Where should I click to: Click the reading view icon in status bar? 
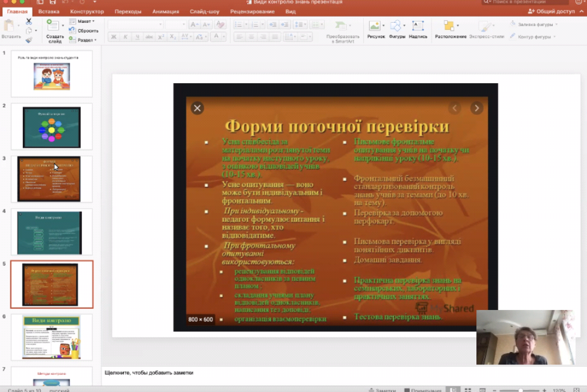483,390
